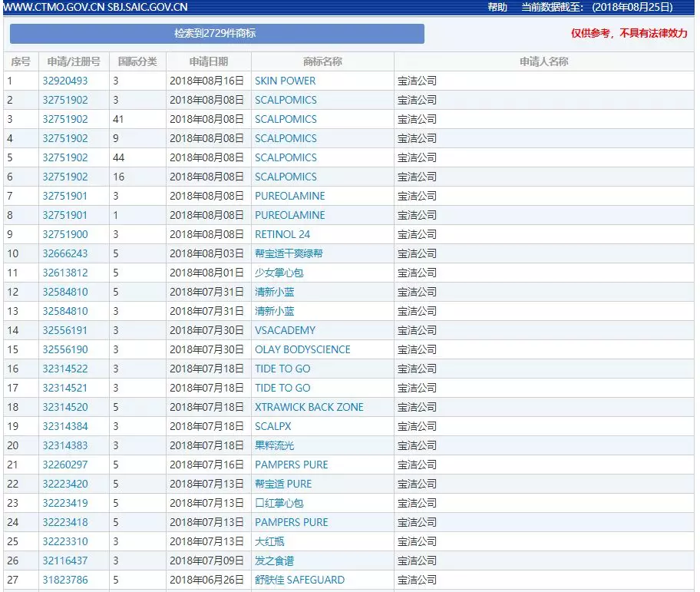
Task: Open registration number 32223420
Action: pyautogui.click(x=65, y=484)
